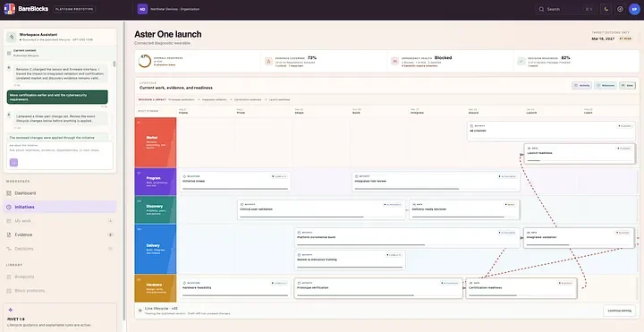Select the Program stream block
644x332 pixels.
tap(156, 181)
